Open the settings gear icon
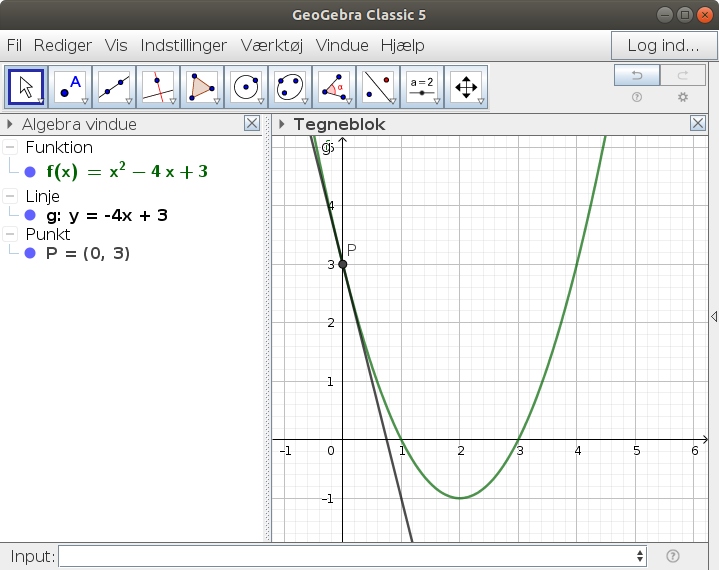719x570 pixels. [683, 97]
